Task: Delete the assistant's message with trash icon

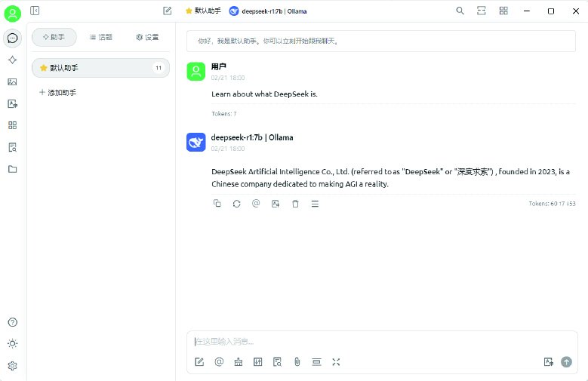Action: [x=295, y=204]
